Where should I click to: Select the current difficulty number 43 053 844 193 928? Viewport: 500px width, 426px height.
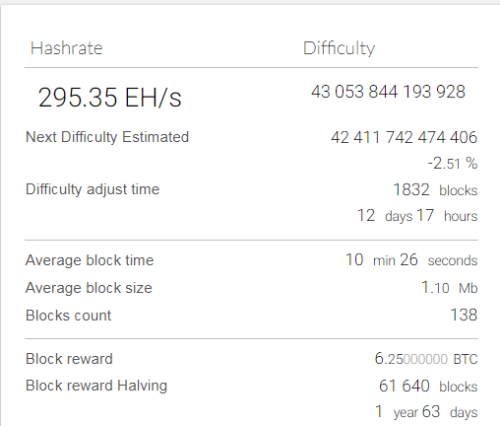tap(388, 92)
